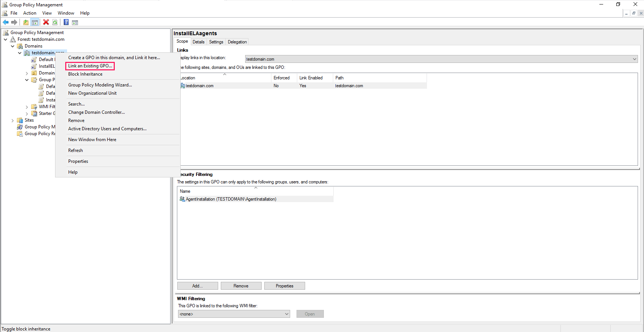Click the Up One Level folder icon
The height and width of the screenshot is (332, 644).
coord(25,22)
